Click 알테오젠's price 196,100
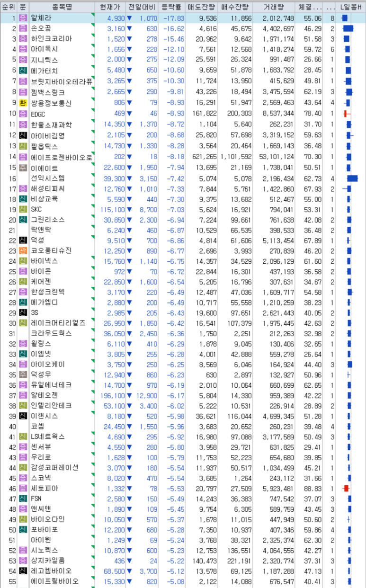This screenshot has height=588, width=366. 113,395
